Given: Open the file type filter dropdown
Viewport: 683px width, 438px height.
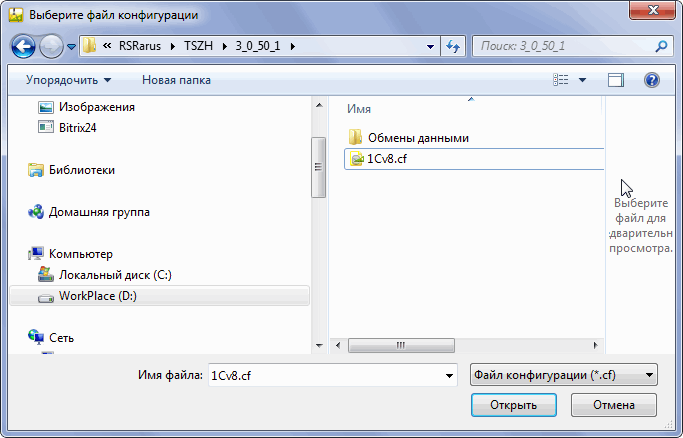Looking at the screenshot, I should pyautogui.click(x=564, y=375).
